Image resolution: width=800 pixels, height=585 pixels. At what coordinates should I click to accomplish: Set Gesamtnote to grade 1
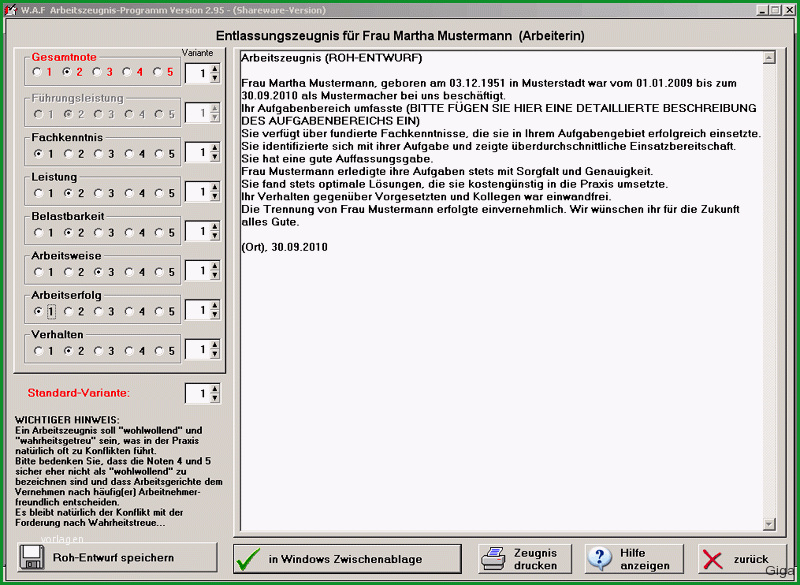[37, 72]
